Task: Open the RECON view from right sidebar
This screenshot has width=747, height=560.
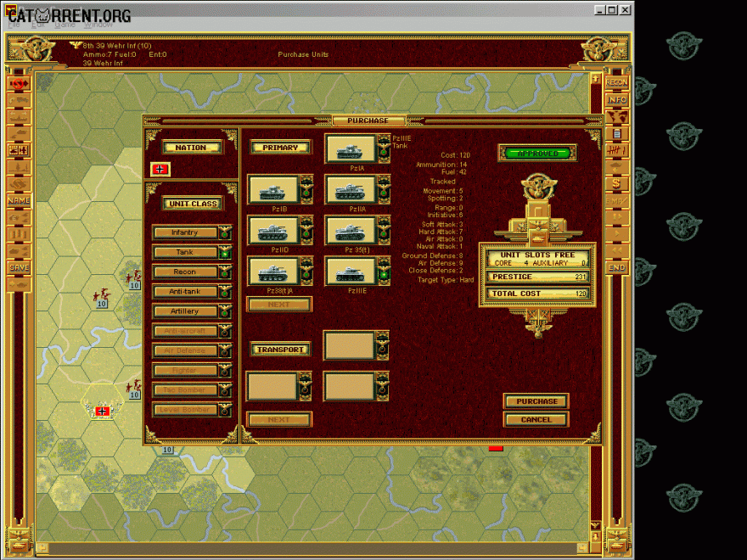Action: coord(616,83)
